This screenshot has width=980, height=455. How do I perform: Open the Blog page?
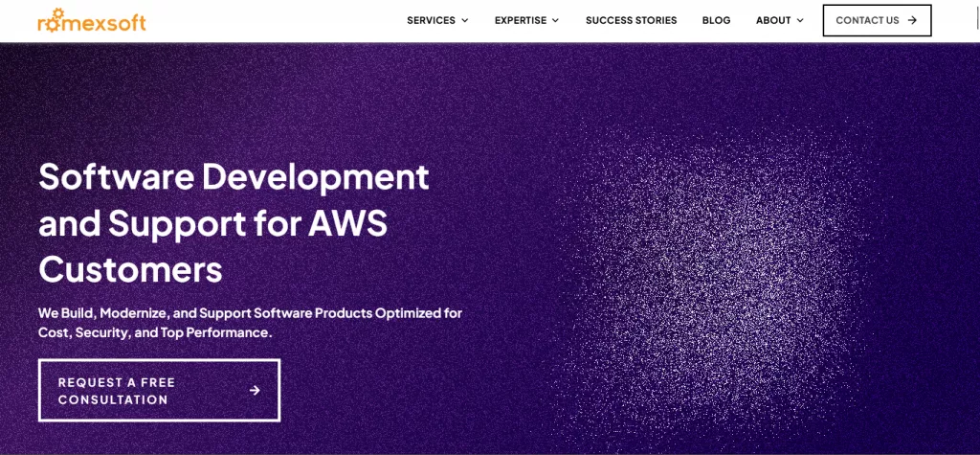[716, 20]
